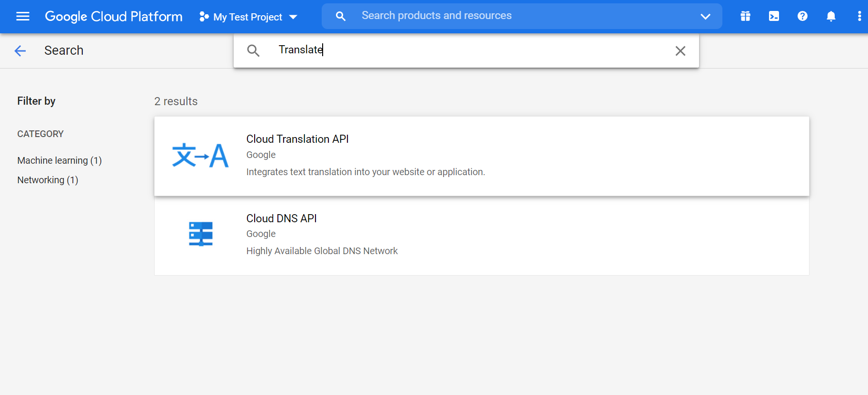Image resolution: width=868 pixels, height=395 pixels.
Task: Open the Help question mark menu
Action: (x=802, y=16)
